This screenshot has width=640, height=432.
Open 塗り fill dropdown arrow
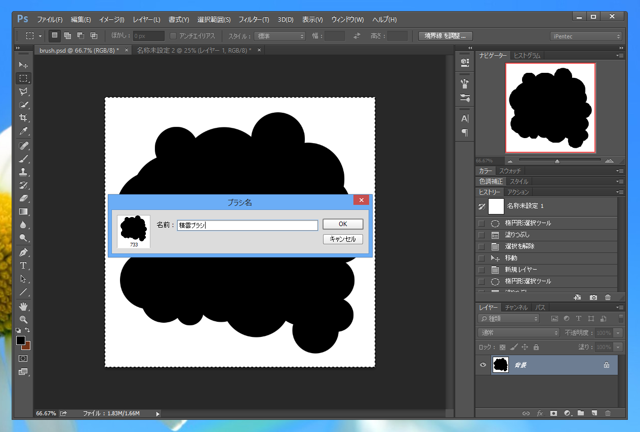pos(618,347)
